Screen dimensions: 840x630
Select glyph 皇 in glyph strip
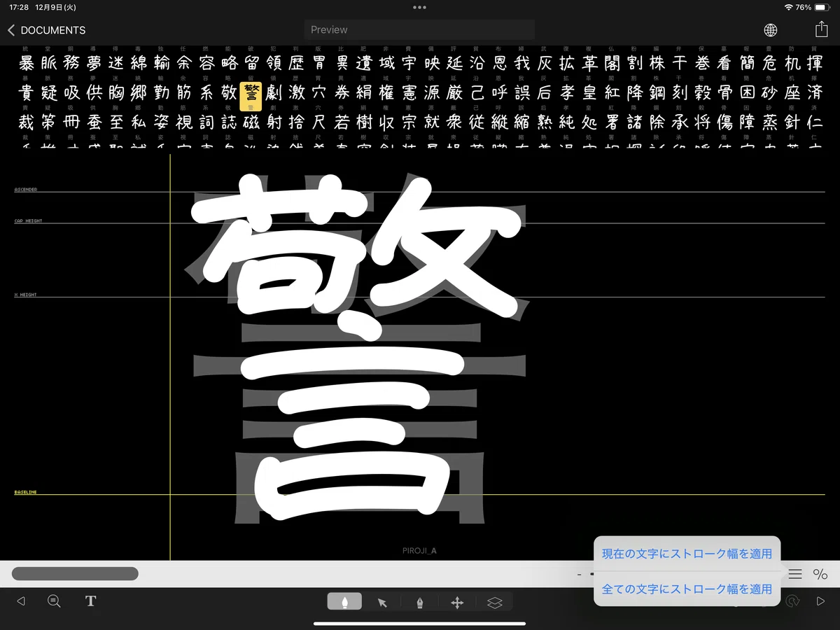click(x=589, y=92)
